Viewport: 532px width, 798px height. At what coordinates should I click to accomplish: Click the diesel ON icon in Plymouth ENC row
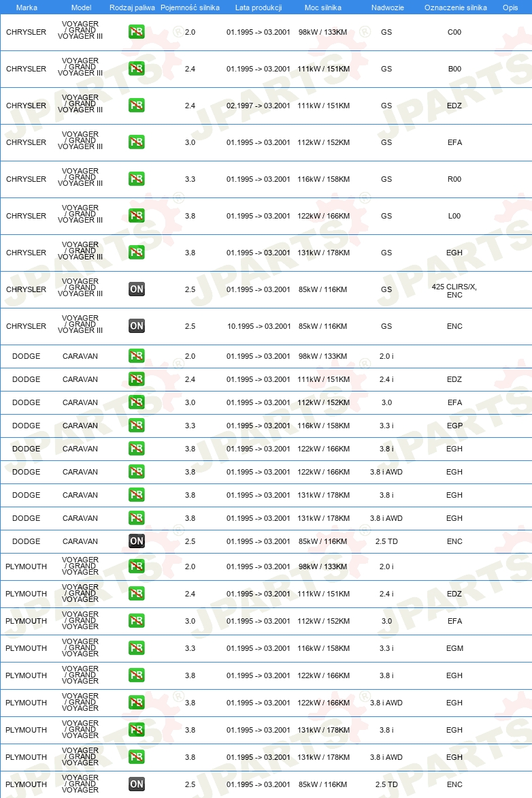click(x=136, y=784)
